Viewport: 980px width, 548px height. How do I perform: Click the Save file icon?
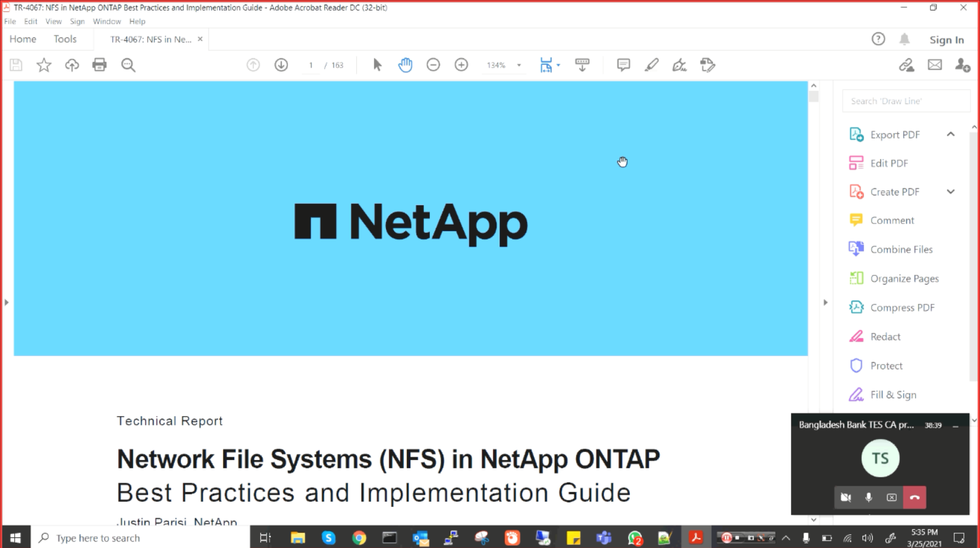coord(16,65)
